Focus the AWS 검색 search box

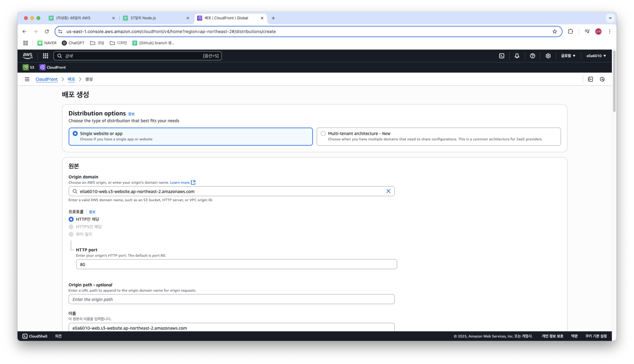pos(137,56)
